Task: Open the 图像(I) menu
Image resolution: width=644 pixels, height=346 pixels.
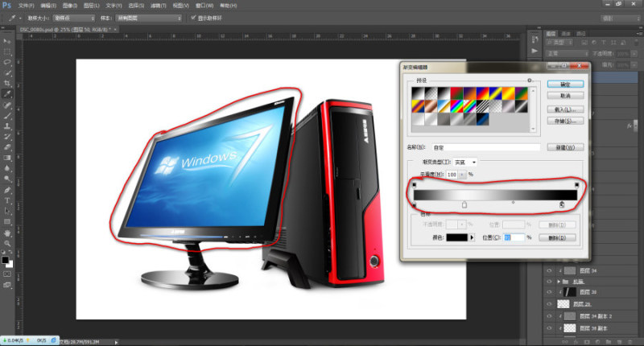Action: pyautogui.click(x=70, y=6)
